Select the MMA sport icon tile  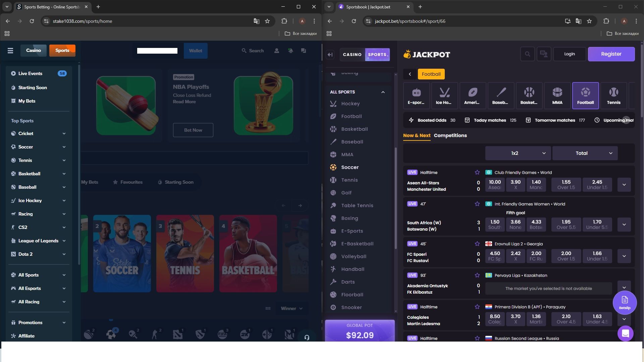pyautogui.click(x=557, y=96)
